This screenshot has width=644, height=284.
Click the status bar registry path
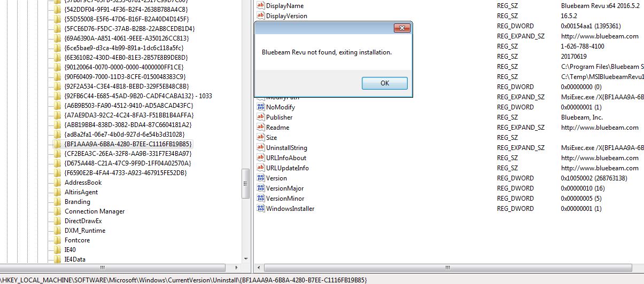point(183,280)
